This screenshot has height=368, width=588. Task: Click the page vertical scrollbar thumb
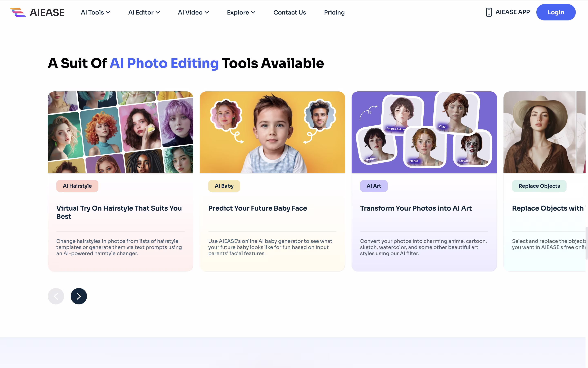[x=587, y=243]
